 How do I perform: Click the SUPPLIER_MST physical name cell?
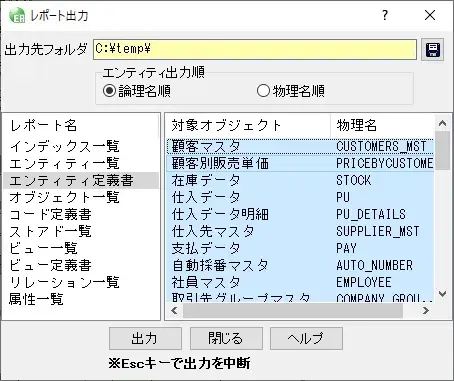point(378,231)
